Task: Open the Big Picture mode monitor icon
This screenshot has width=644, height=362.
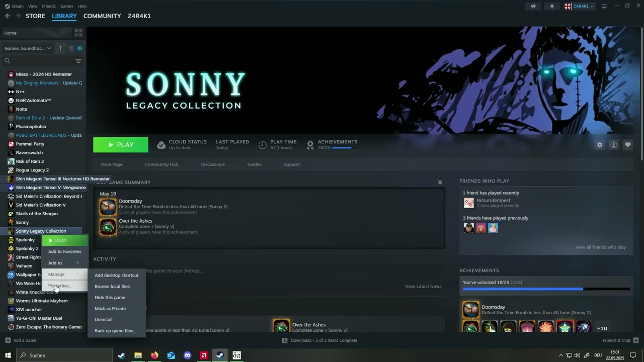Action: [x=604, y=6]
